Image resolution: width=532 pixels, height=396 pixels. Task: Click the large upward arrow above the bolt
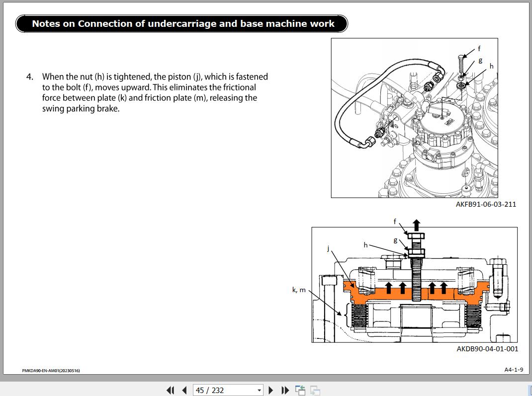point(416,225)
